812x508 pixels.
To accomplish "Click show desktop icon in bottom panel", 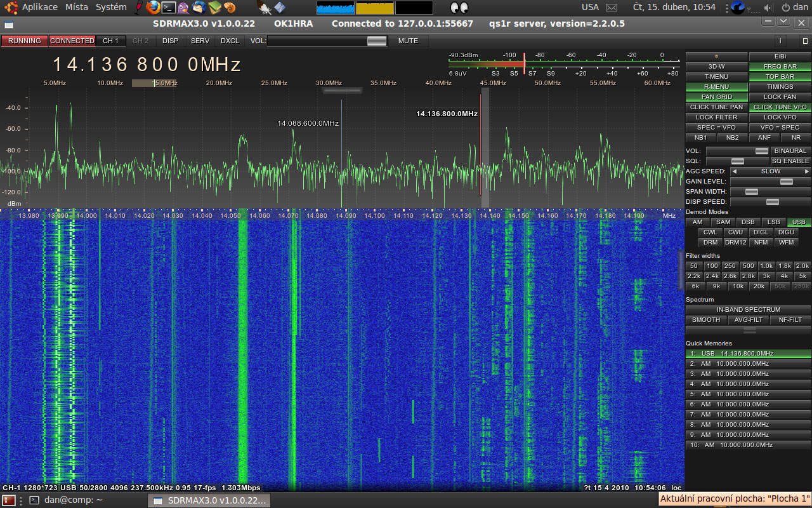I will (x=9, y=500).
